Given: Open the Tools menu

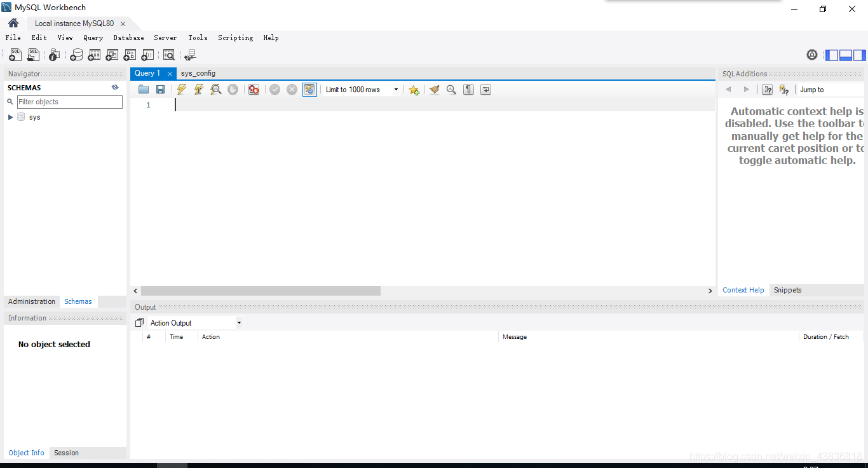Looking at the screenshot, I should (198, 38).
